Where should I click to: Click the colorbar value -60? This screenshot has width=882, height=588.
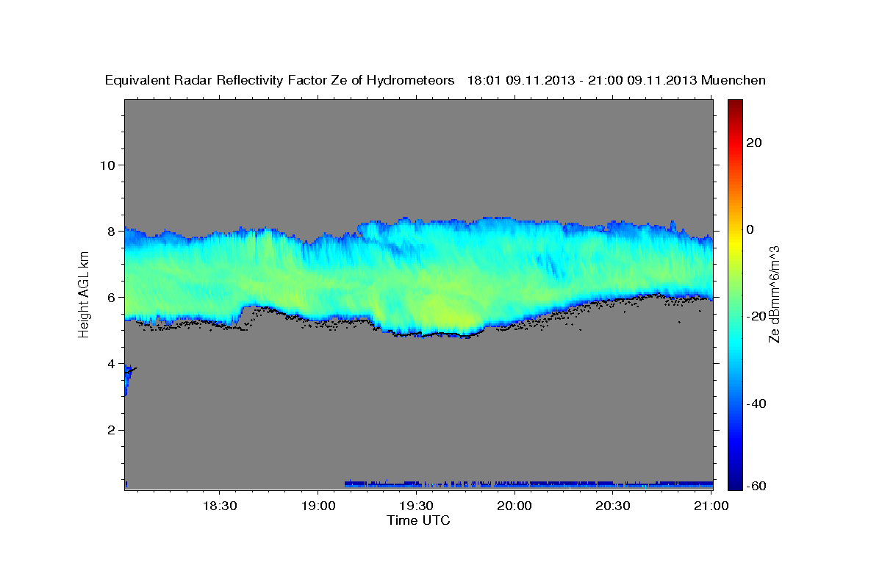(758, 486)
